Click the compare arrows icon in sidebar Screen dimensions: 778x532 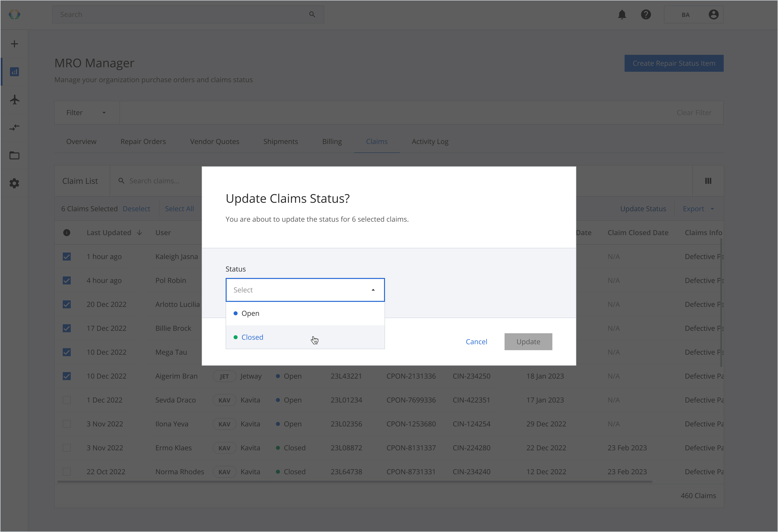pos(14,128)
